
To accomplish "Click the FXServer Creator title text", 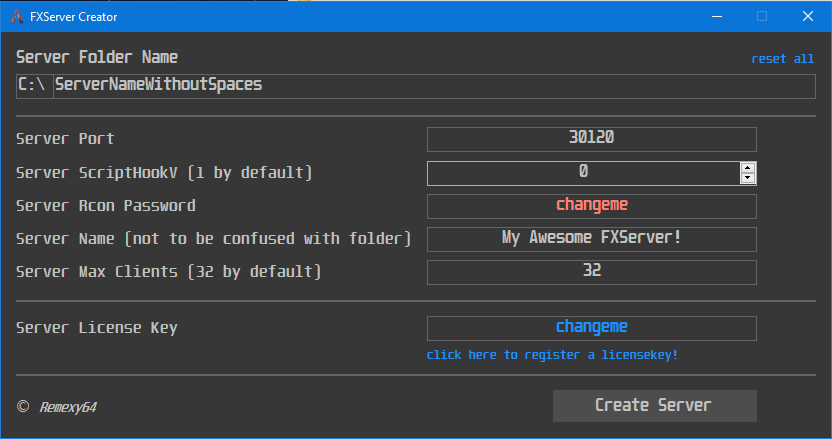I will (74, 17).
